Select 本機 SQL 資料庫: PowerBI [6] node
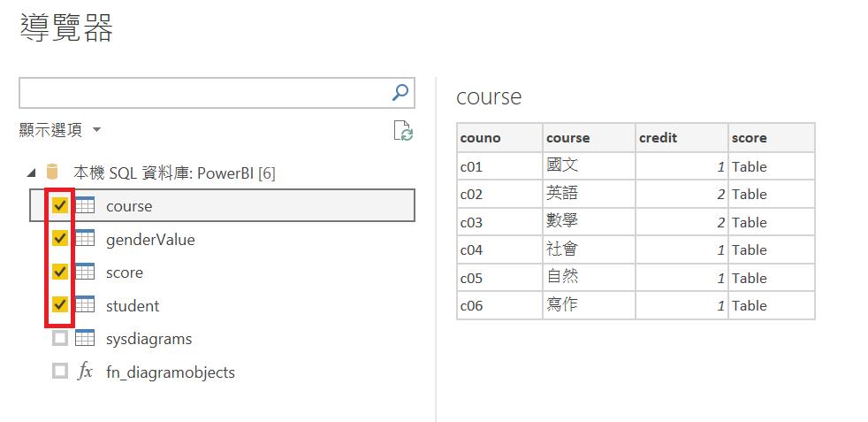This screenshot has width=868, height=422. [x=174, y=173]
